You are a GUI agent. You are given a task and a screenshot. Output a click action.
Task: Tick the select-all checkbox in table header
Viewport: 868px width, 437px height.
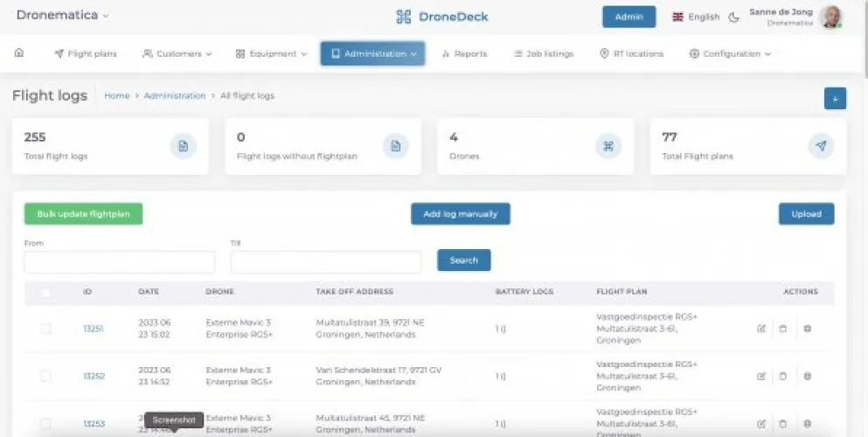point(45,292)
